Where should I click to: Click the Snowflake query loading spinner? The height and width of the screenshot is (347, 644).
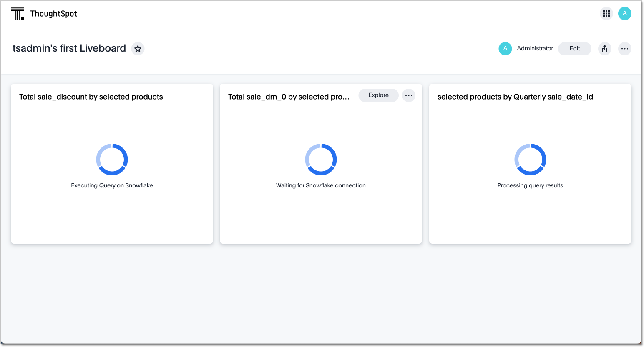click(x=112, y=160)
